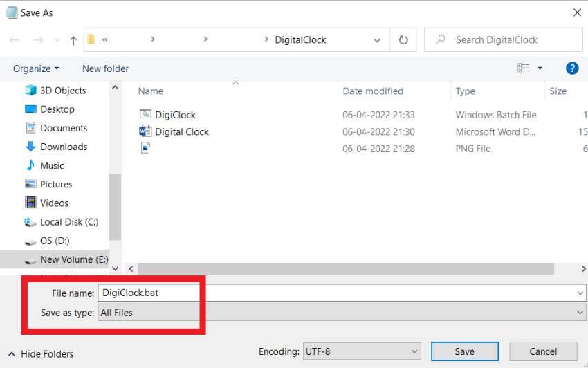
Task: Expand hidden path double chevron
Action: click(x=105, y=39)
